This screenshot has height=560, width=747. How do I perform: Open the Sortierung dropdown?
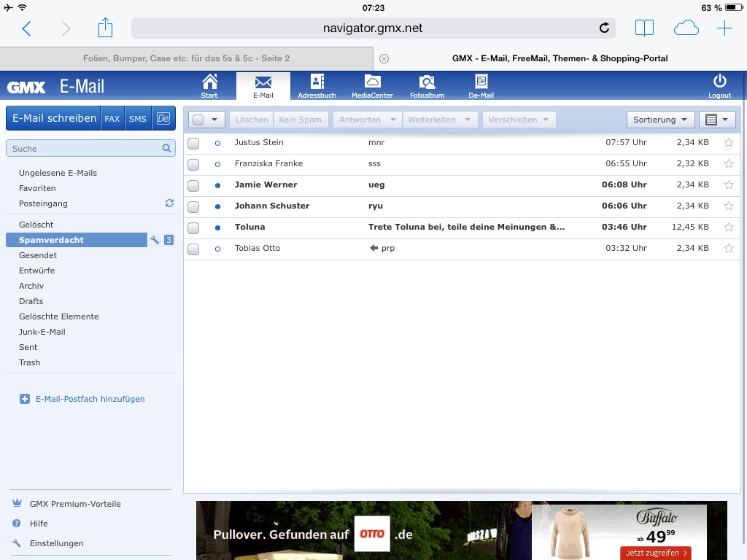point(660,120)
